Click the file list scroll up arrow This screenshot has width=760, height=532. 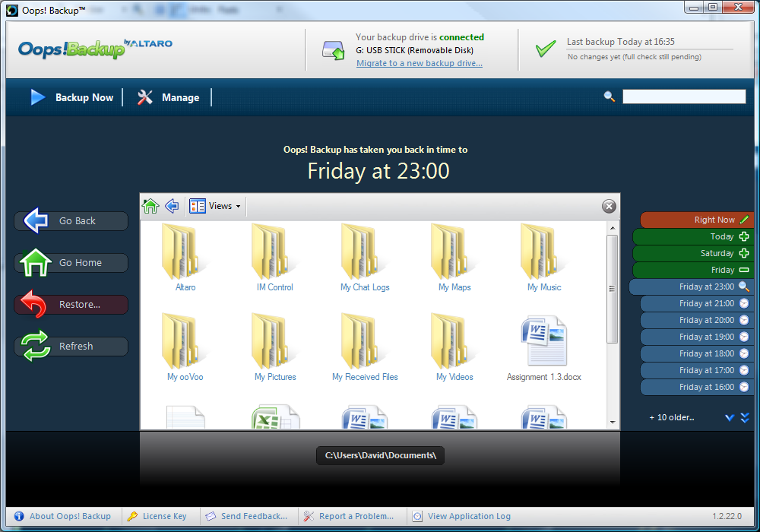click(613, 228)
